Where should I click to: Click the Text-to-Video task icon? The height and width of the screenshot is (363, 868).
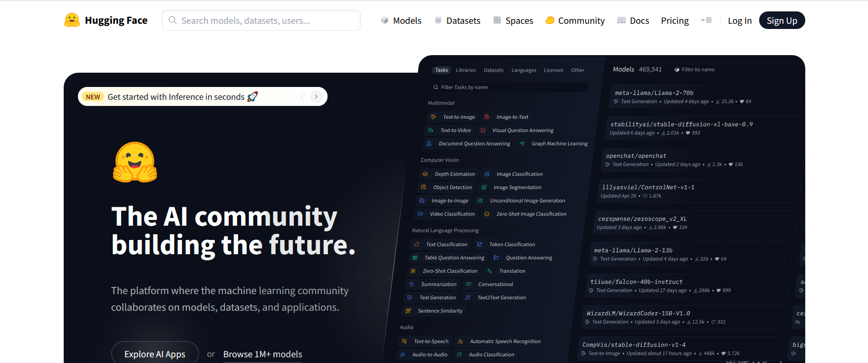click(431, 130)
